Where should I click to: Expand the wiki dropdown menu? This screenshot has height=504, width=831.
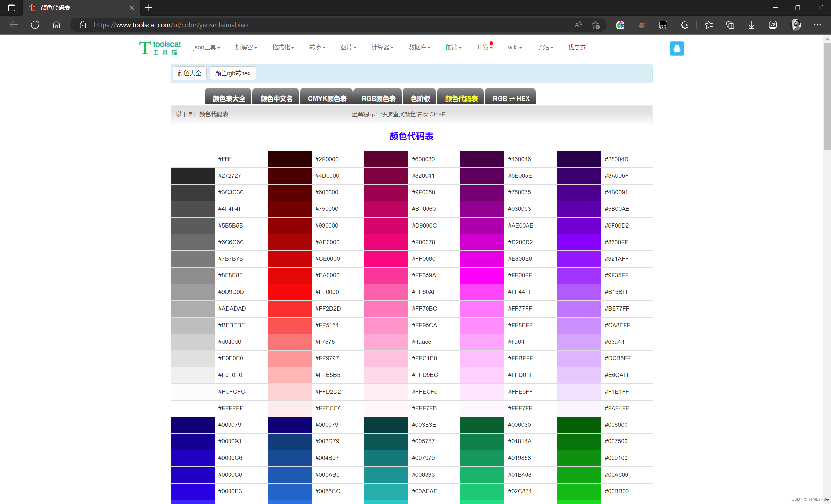point(515,47)
